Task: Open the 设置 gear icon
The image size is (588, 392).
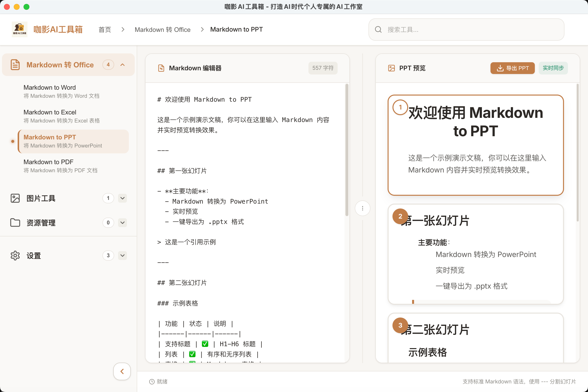Action: click(15, 256)
